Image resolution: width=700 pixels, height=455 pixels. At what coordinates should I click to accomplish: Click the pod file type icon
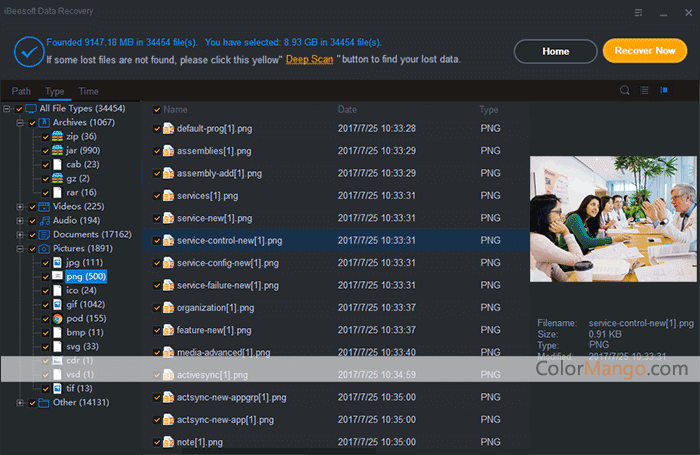click(x=58, y=318)
